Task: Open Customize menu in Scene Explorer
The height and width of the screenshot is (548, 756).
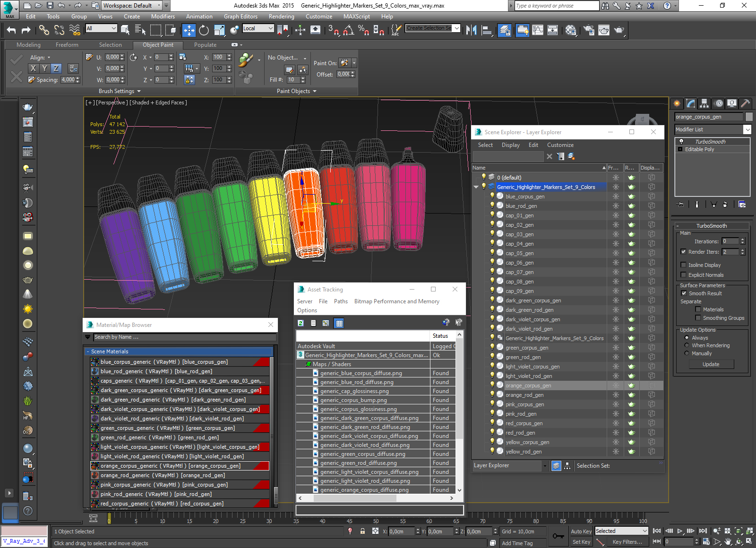Action: tap(560, 145)
